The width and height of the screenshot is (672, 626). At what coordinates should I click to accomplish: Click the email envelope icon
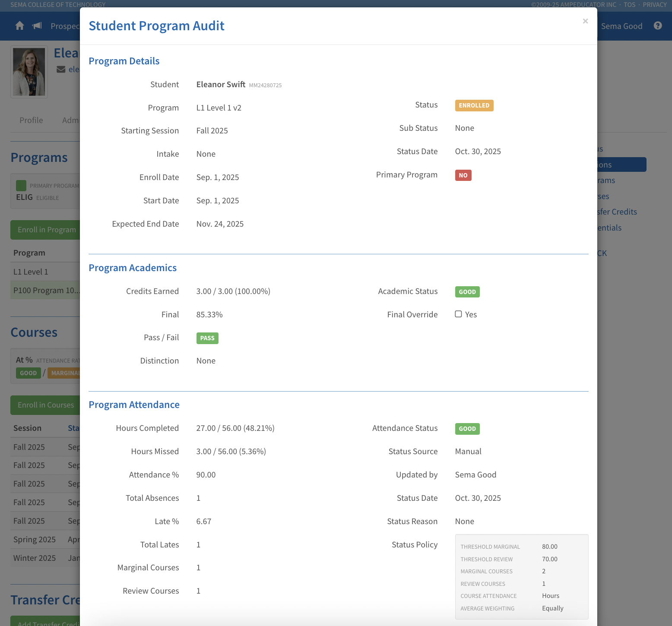61,70
